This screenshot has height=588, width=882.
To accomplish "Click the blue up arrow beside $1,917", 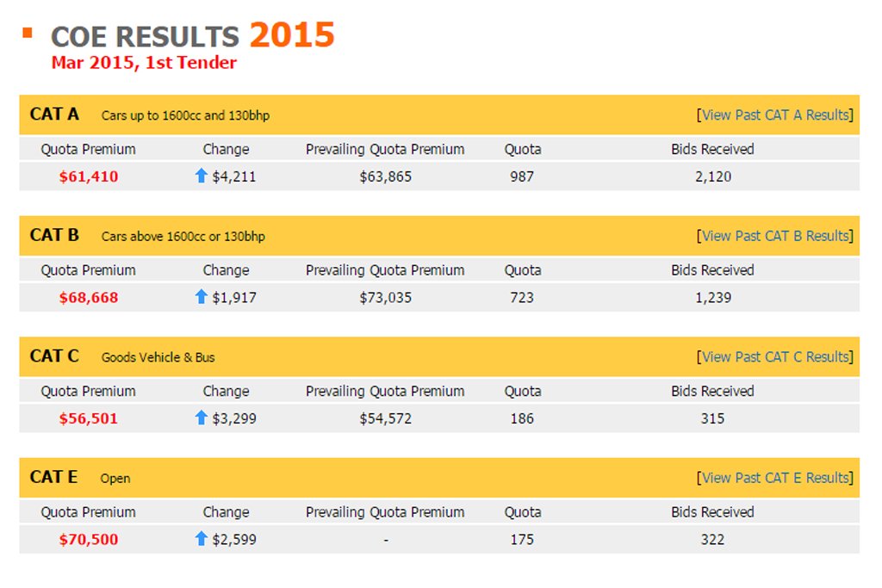I will click(x=201, y=297).
